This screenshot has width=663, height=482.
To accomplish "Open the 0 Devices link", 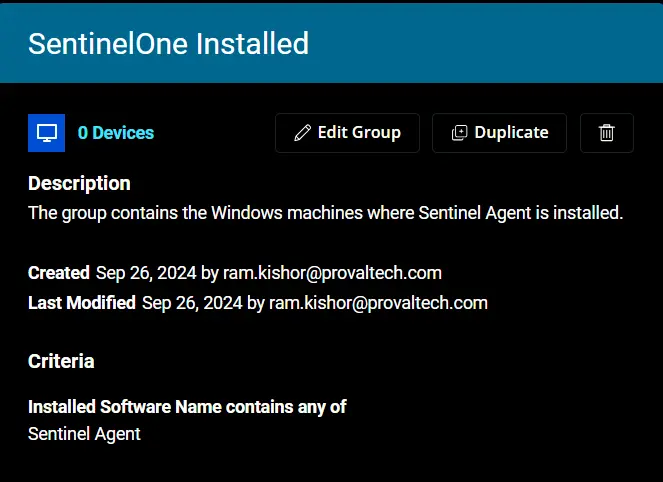I will point(116,133).
